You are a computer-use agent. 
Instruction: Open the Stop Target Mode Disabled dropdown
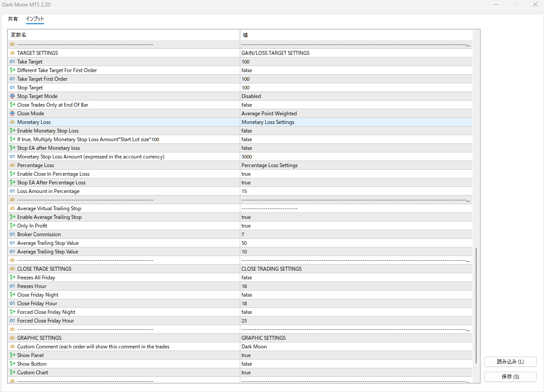coord(251,96)
